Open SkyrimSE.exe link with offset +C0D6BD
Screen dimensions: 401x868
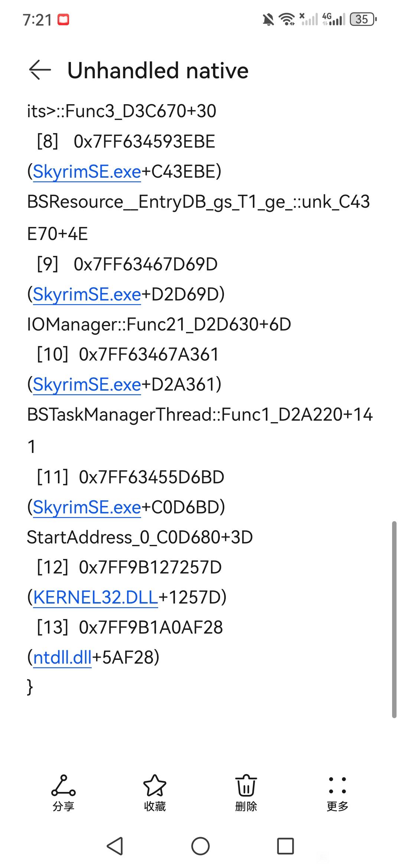coord(87,507)
